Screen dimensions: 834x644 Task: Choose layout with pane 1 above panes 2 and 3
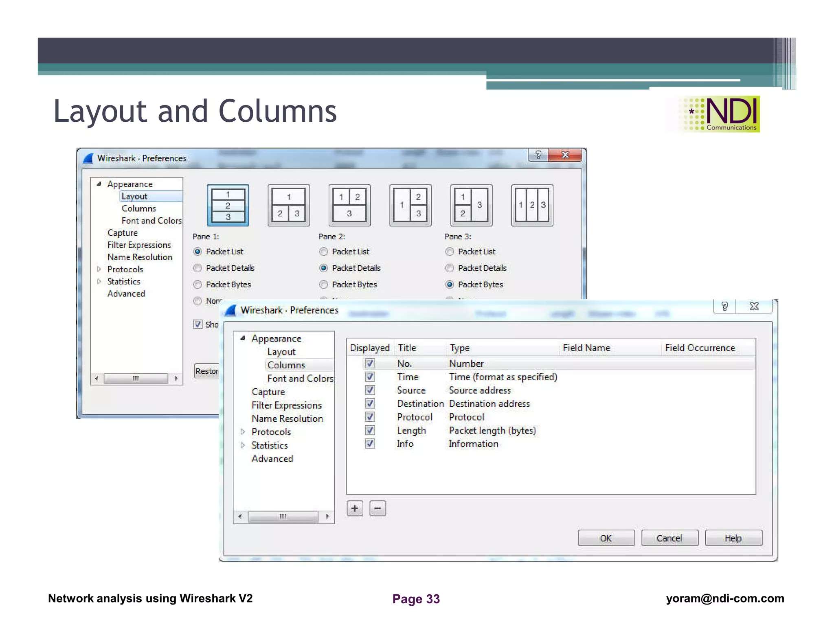click(289, 205)
